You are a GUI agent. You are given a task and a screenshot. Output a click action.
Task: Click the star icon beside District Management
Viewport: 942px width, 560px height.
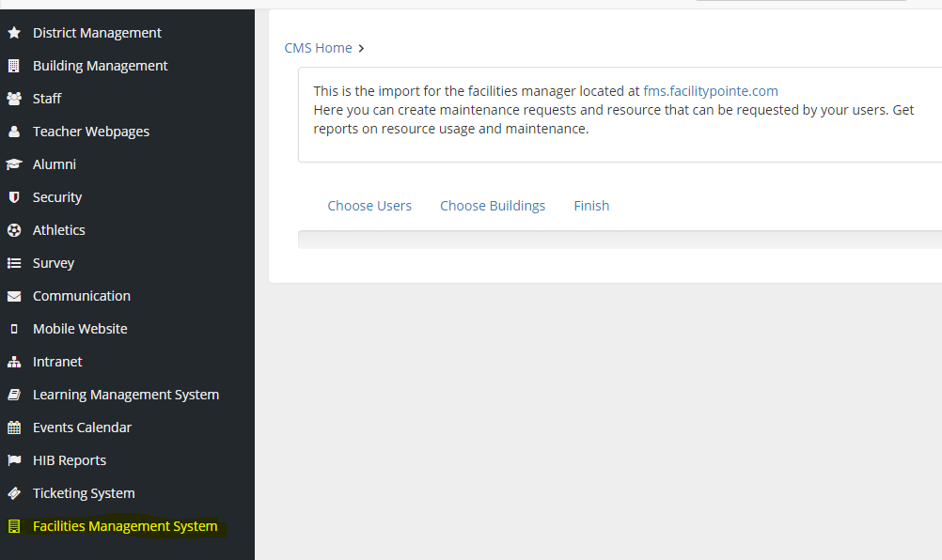[14, 33]
